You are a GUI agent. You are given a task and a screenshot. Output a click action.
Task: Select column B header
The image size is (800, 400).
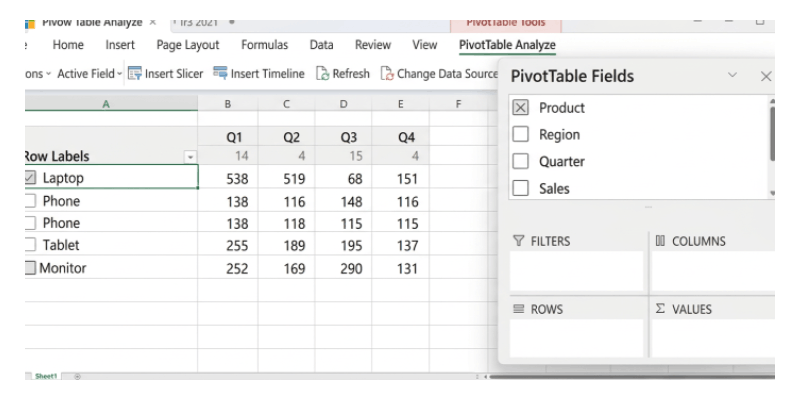tap(228, 104)
